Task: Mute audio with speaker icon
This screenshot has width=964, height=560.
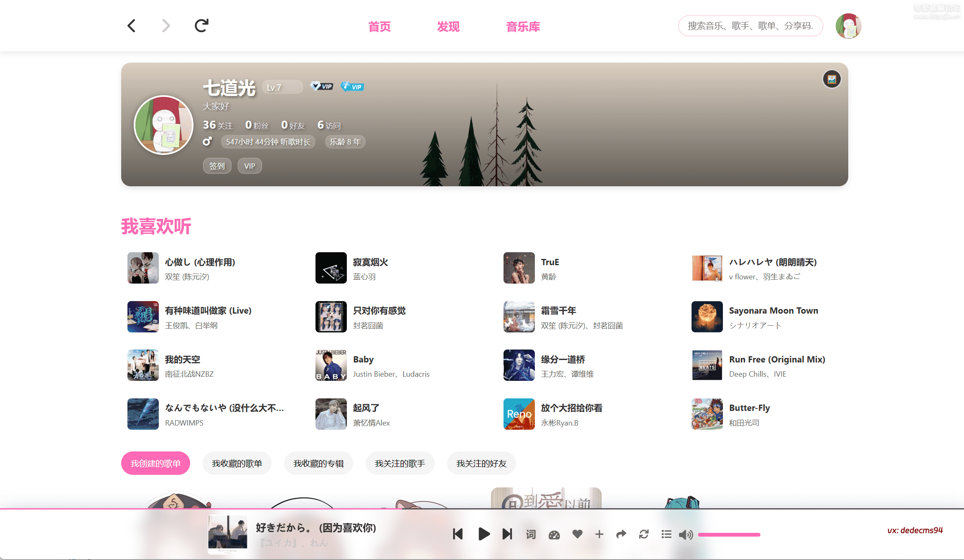Action: point(685,535)
